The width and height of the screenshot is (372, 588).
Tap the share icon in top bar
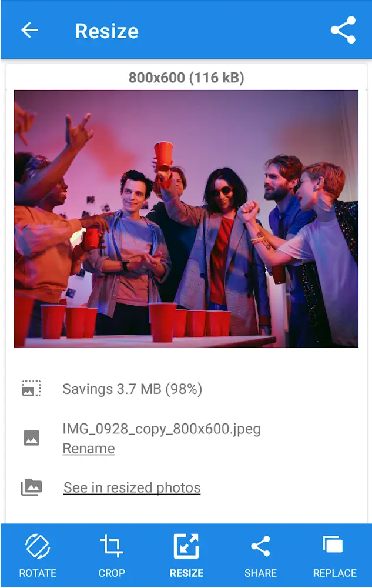click(343, 30)
